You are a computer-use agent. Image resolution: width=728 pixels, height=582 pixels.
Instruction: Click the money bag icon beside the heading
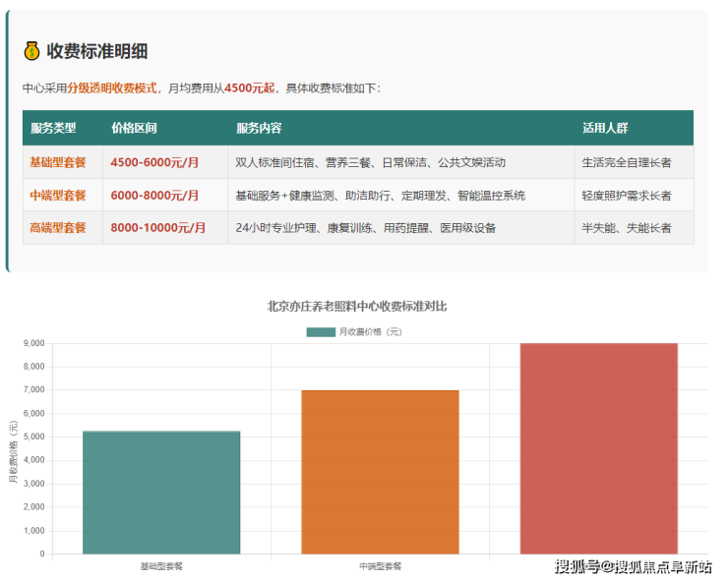click(x=31, y=51)
